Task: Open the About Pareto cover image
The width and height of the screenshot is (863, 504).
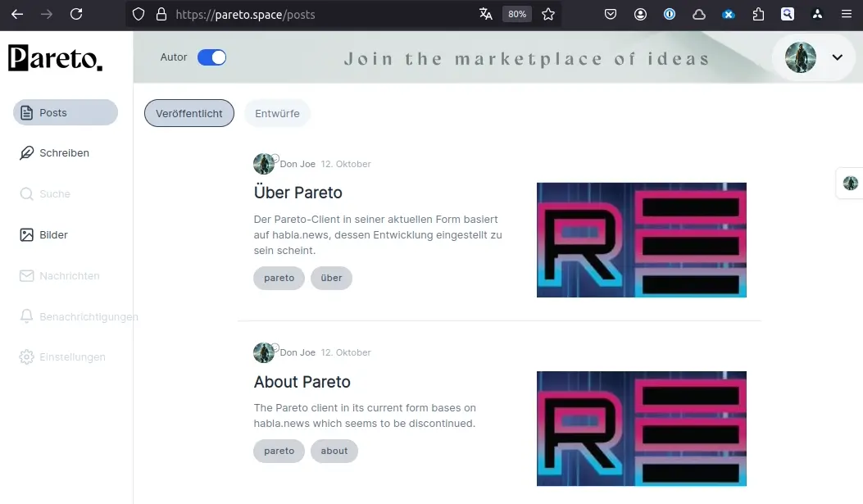Action: coord(642,429)
